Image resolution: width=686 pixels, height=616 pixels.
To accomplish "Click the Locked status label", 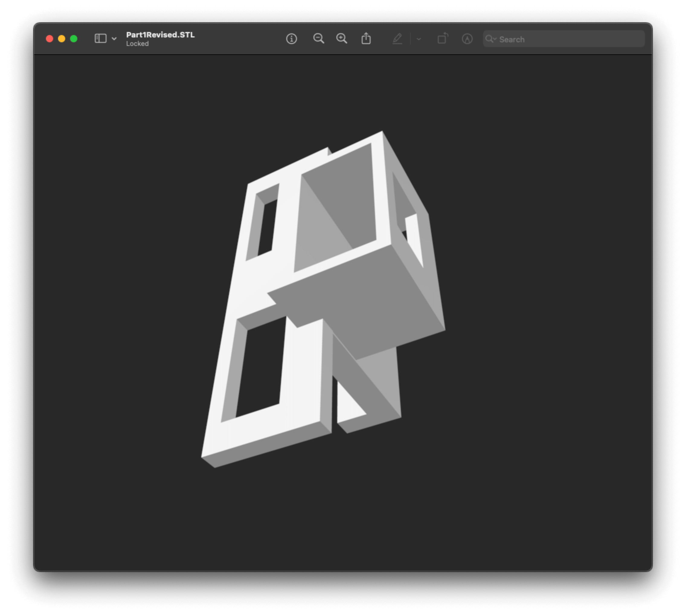I will tap(137, 44).
